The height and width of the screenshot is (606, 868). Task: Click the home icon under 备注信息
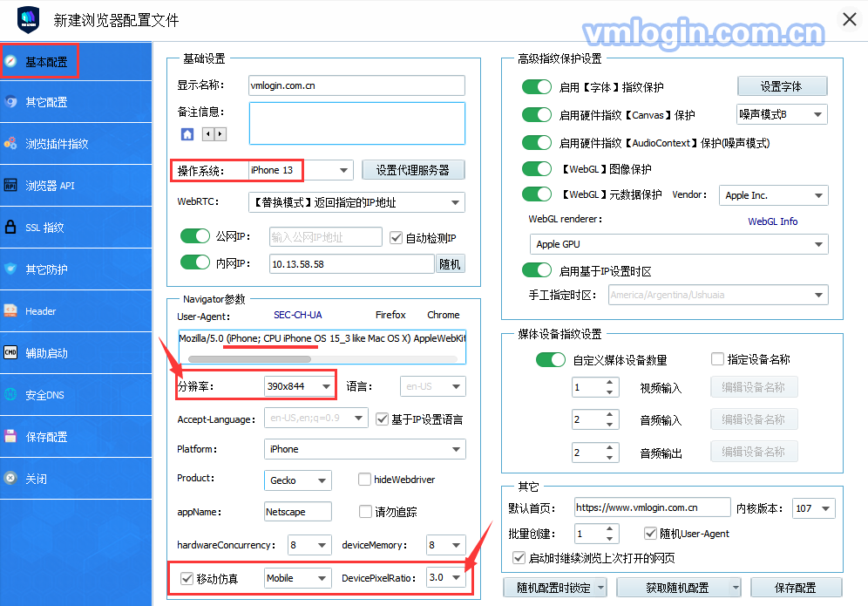pyautogui.click(x=187, y=134)
